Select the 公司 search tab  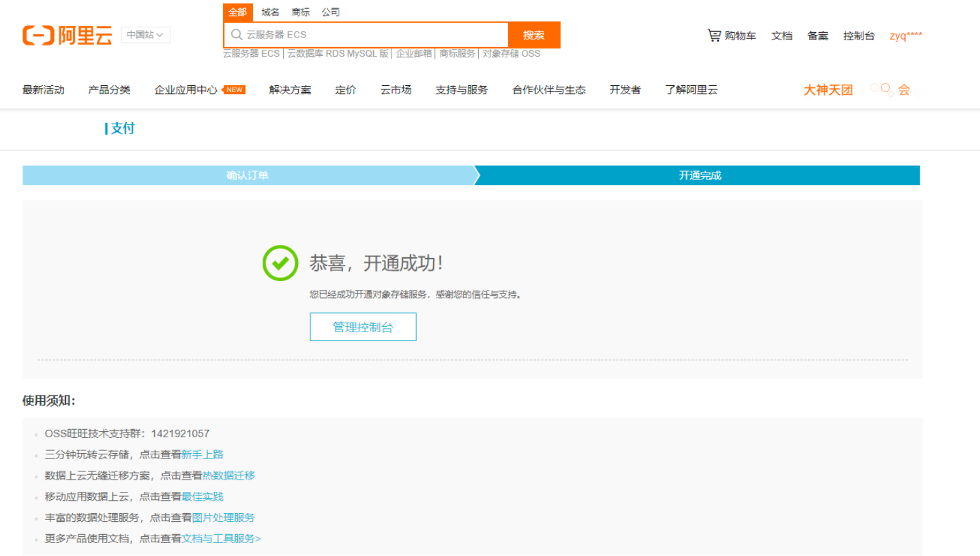pyautogui.click(x=331, y=12)
